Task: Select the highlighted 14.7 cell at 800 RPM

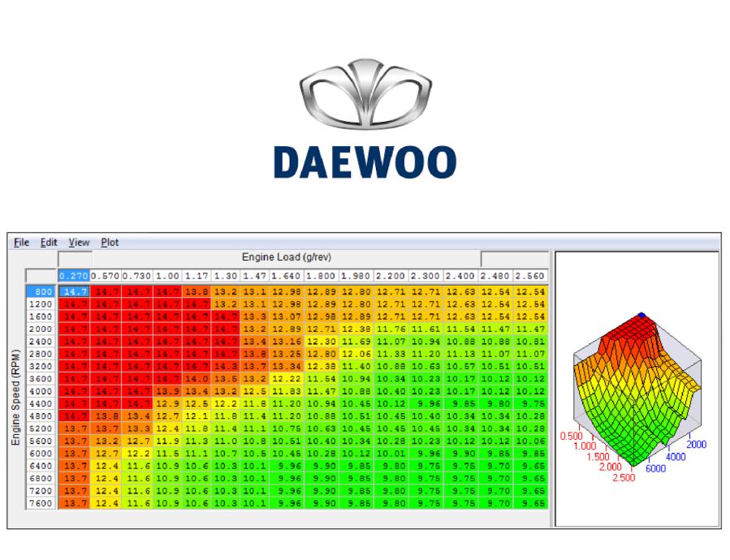Action: [x=73, y=292]
